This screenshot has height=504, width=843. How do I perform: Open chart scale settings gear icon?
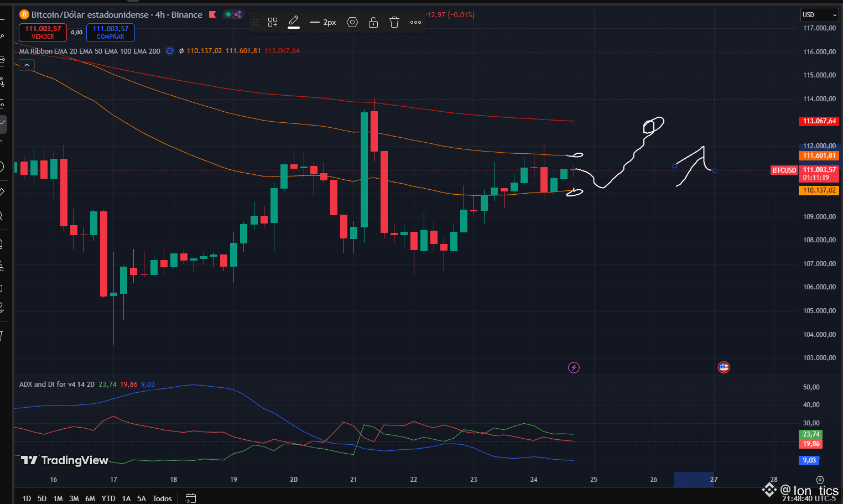pyautogui.click(x=820, y=480)
